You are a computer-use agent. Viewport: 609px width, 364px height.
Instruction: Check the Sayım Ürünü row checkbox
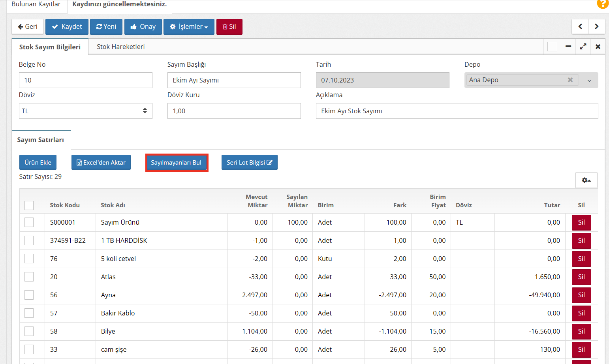[29, 222]
